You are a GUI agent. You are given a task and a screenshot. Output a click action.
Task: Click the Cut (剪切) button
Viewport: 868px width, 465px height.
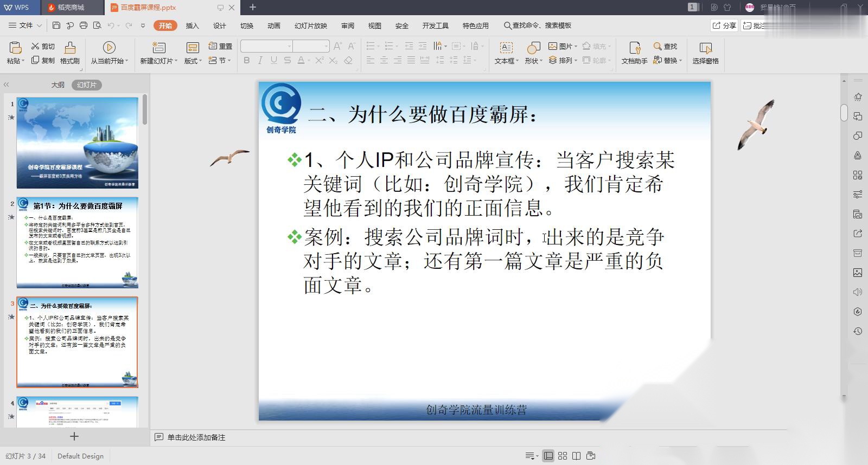click(43, 46)
